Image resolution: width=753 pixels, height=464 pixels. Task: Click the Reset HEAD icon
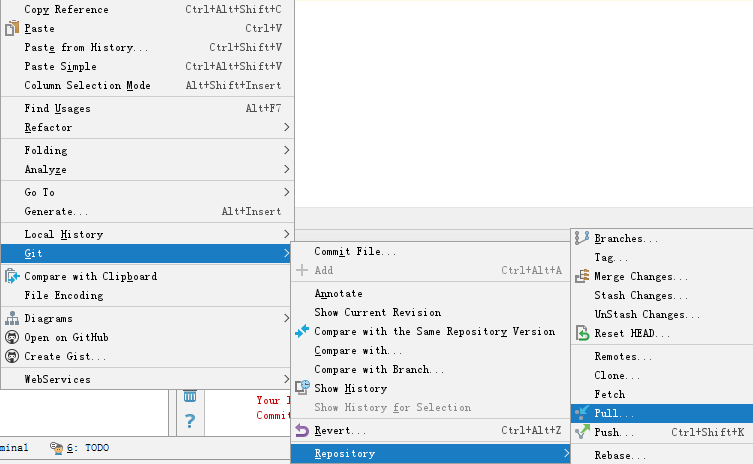pos(582,333)
